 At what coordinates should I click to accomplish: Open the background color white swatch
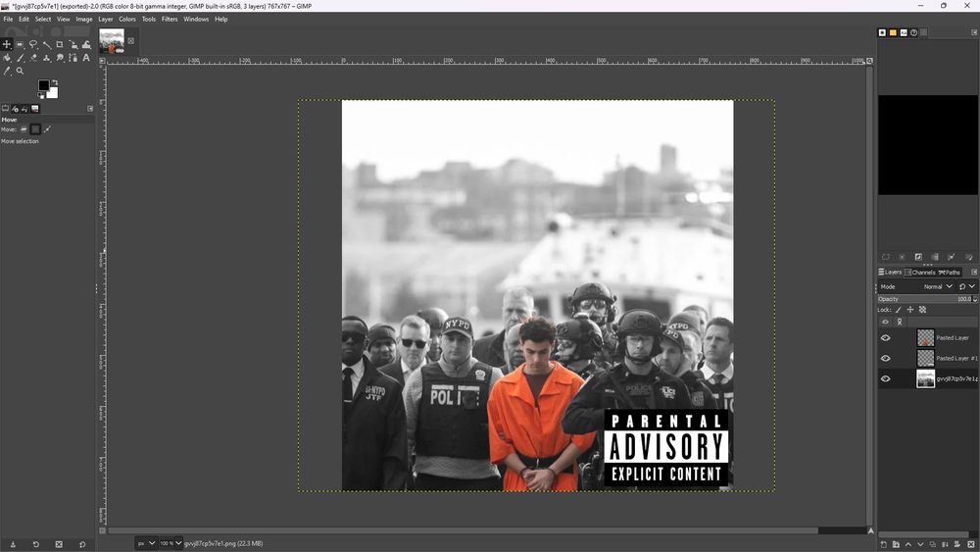53,93
